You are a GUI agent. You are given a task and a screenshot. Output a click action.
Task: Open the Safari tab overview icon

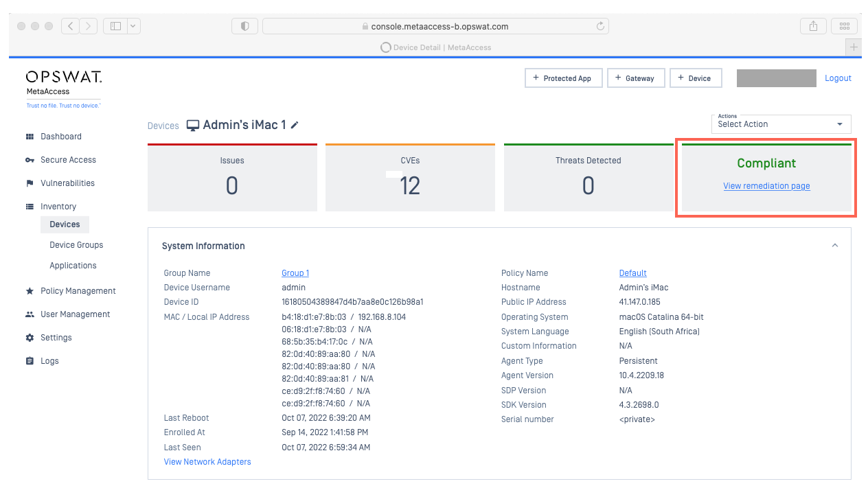coord(845,26)
